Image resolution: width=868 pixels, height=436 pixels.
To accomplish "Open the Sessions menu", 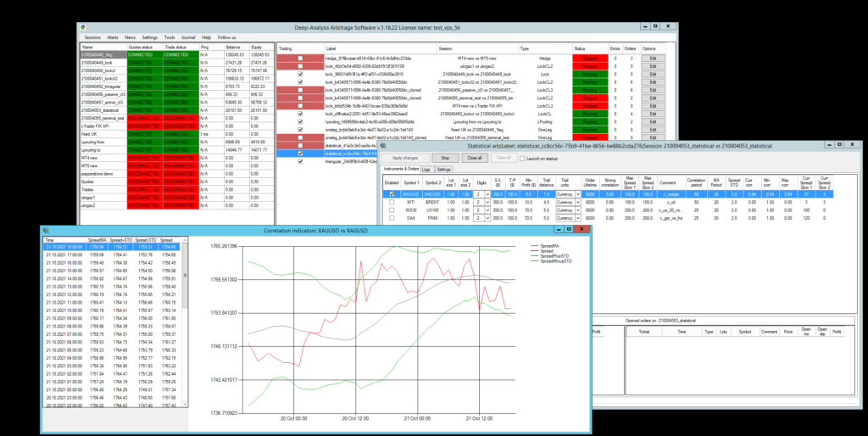I will point(92,37).
